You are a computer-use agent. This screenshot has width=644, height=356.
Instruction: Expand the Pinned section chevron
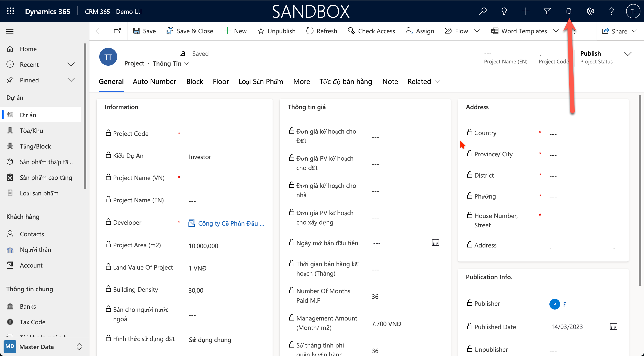click(x=71, y=80)
